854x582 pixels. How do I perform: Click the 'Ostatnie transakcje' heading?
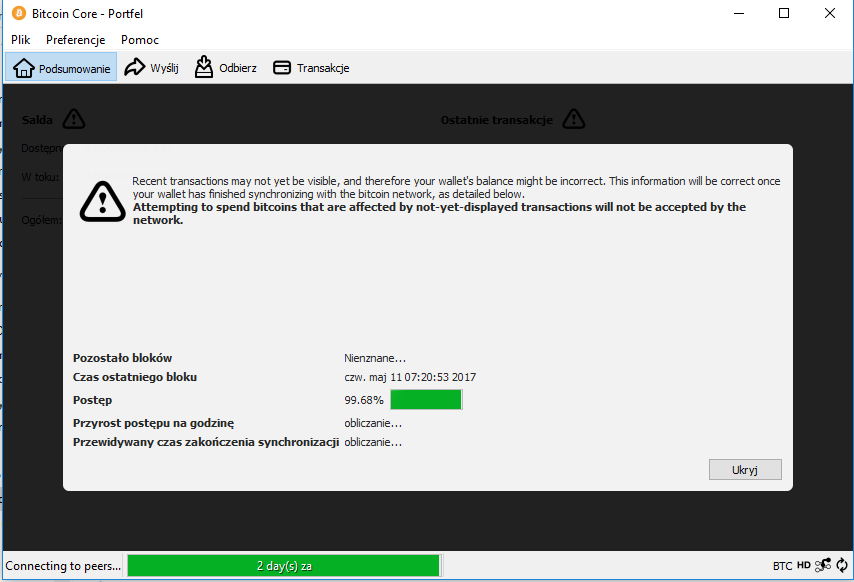[497, 120]
